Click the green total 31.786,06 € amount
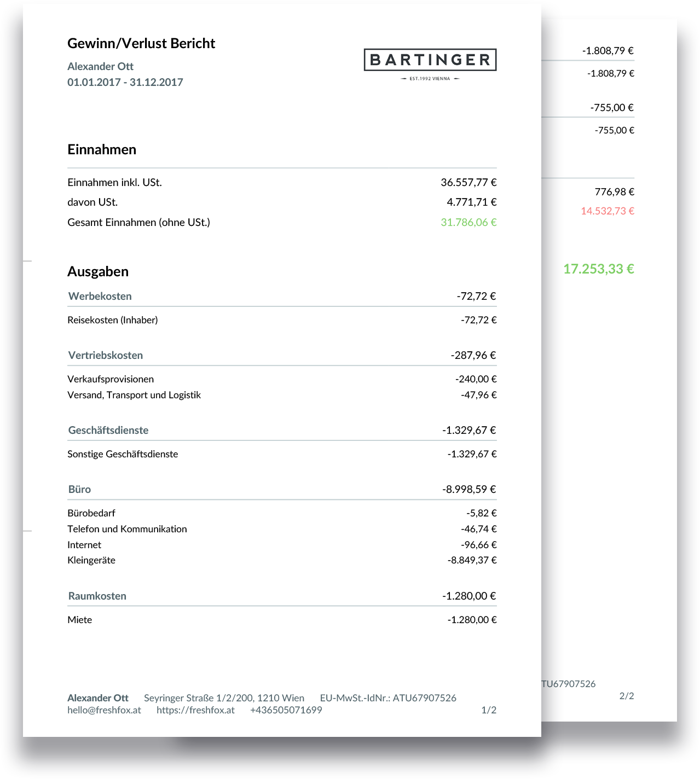Image resolution: width=700 pixels, height=779 pixels. click(468, 222)
